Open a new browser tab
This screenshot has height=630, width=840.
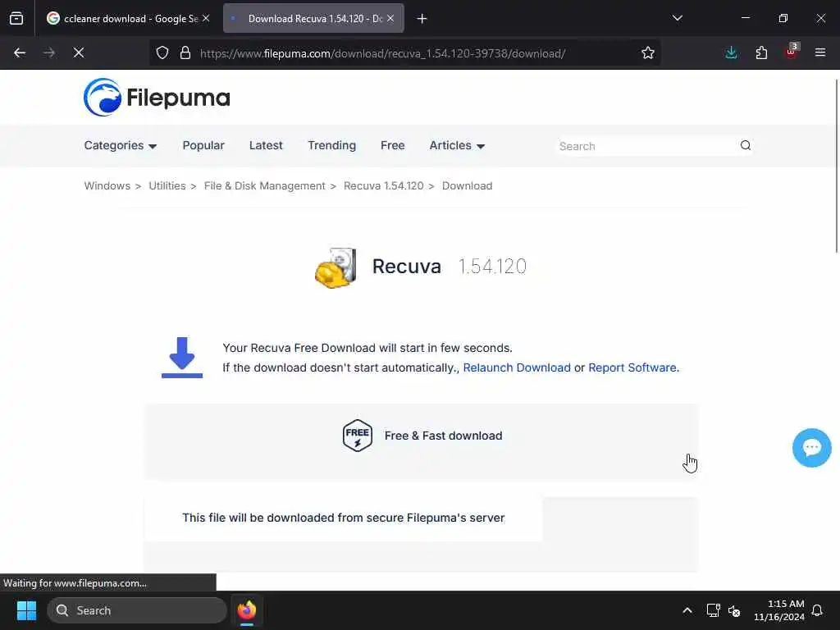(x=422, y=19)
